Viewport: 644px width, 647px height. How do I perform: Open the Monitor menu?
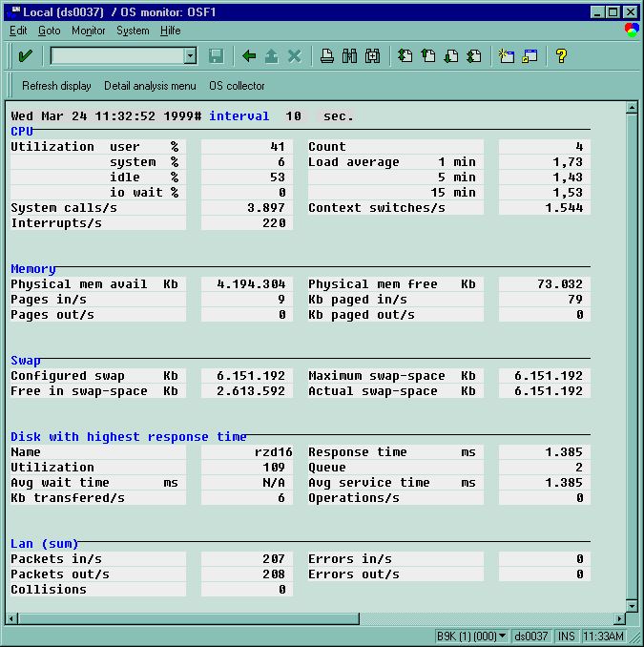(x=89, y=31)
